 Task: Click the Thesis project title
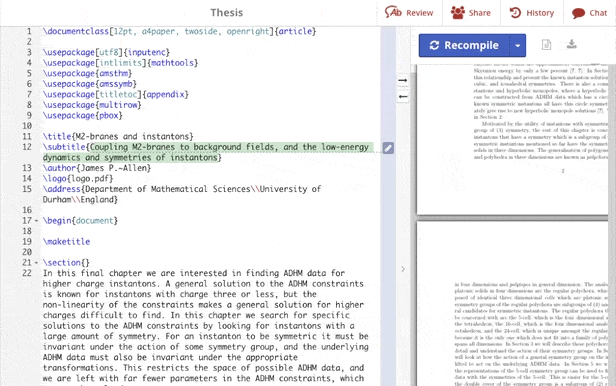pos(227,13)
